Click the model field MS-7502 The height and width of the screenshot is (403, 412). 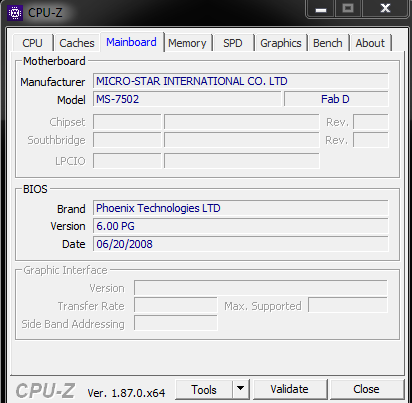[x=187, y=99]
